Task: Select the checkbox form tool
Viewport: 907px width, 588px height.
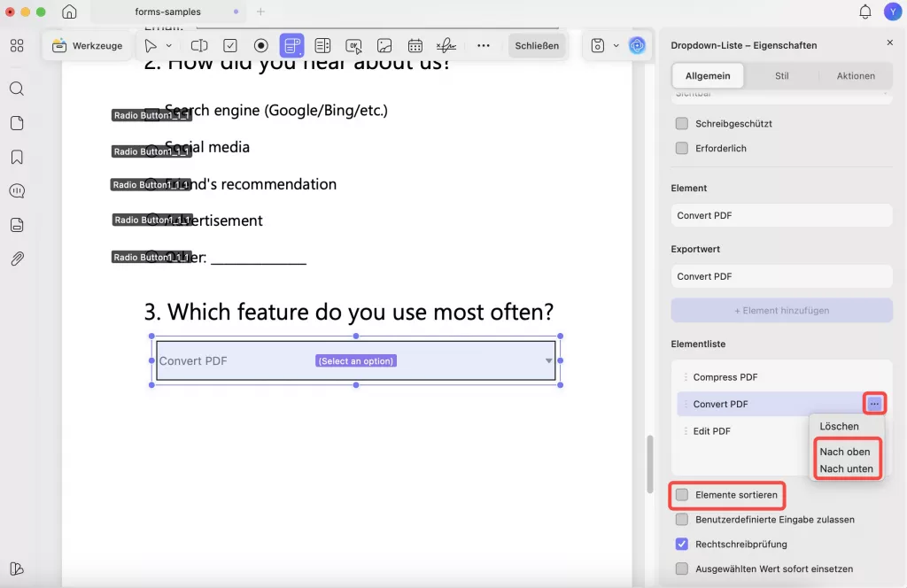Action: pos(230,46)
